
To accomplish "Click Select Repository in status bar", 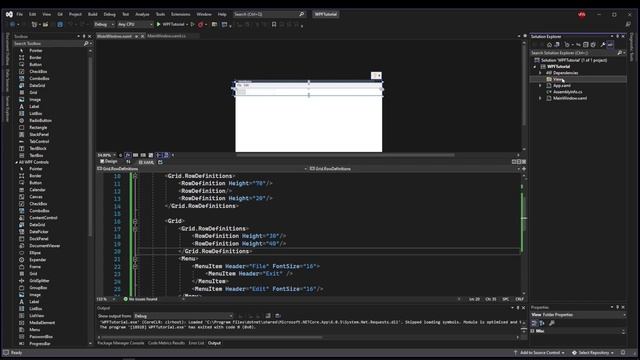I will point(593,353).
